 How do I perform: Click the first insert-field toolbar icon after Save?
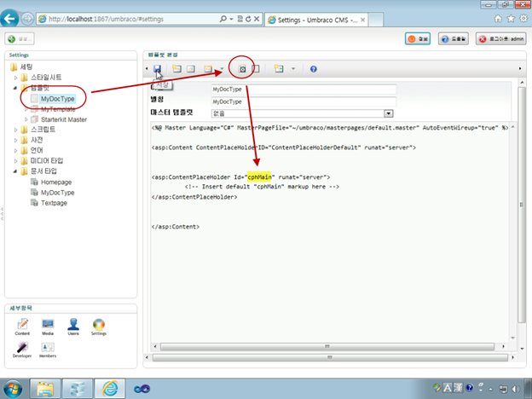pyautogui.click(x=176, y=68)
